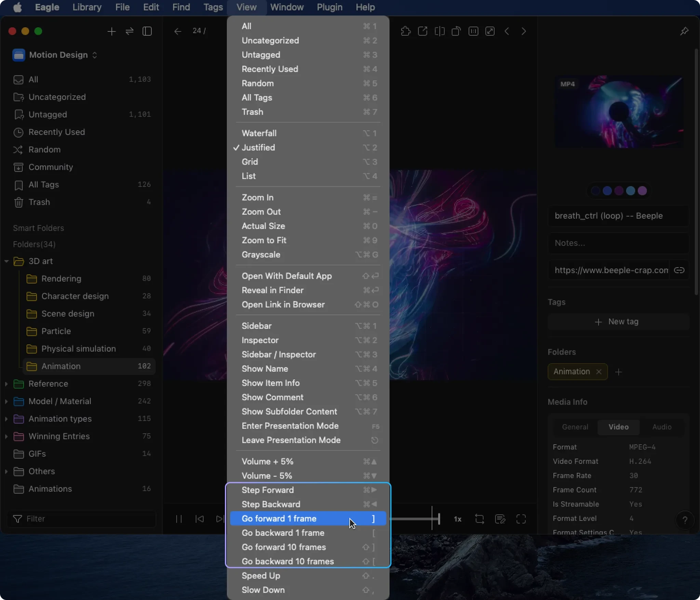Viewport: 700px width, 600px height.
Task: Open video notes annotation icon
Action: click(500, 519)
